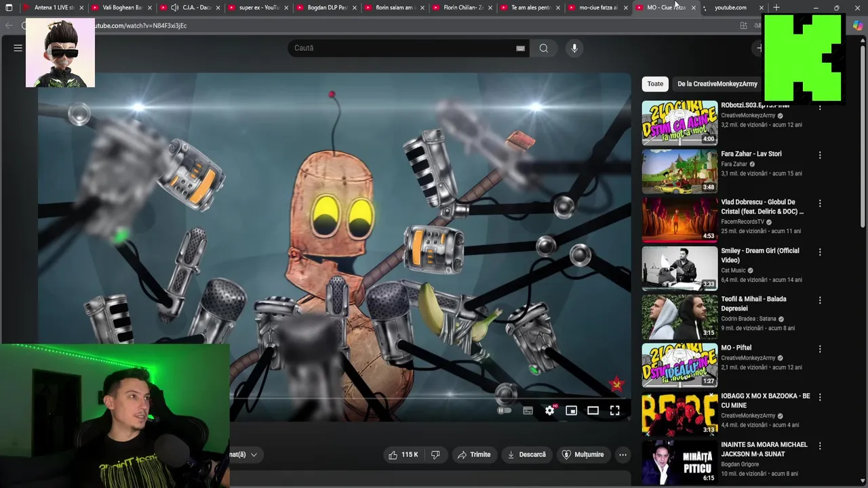Go back with browser back arrow
The height and width of the screenshot is (488, 868).
pos(9,26)
